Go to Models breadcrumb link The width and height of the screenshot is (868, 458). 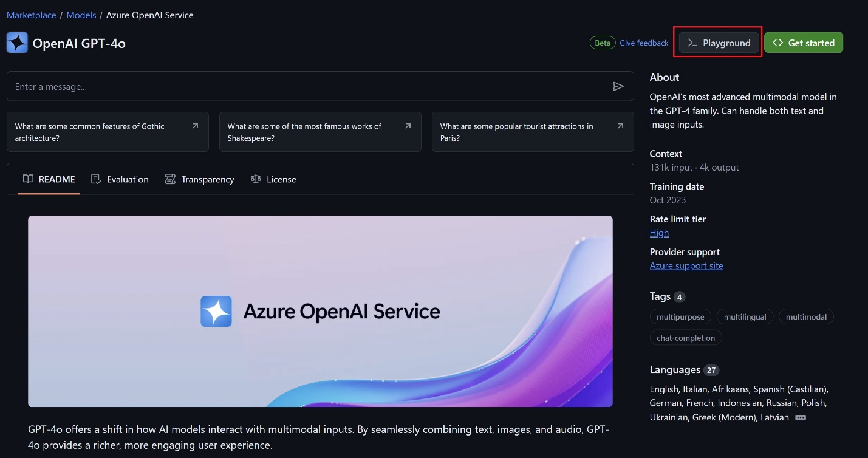tap(81, 15)
